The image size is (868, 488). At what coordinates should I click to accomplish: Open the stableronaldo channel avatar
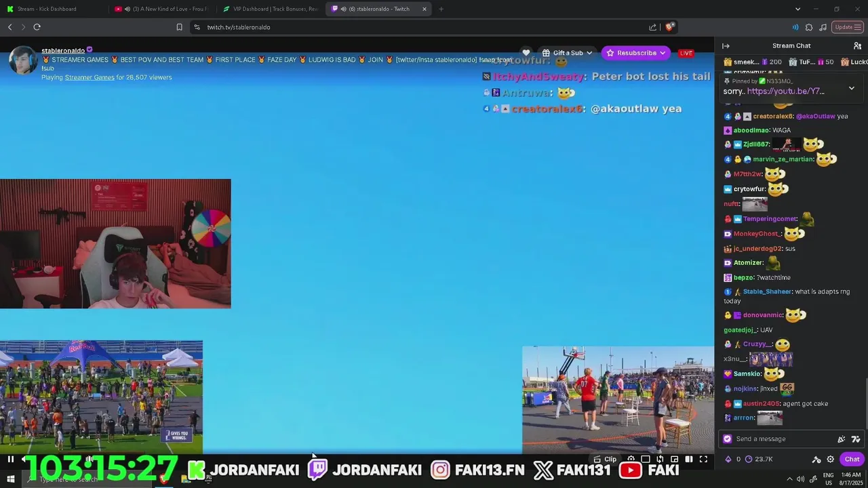(22, 60)
